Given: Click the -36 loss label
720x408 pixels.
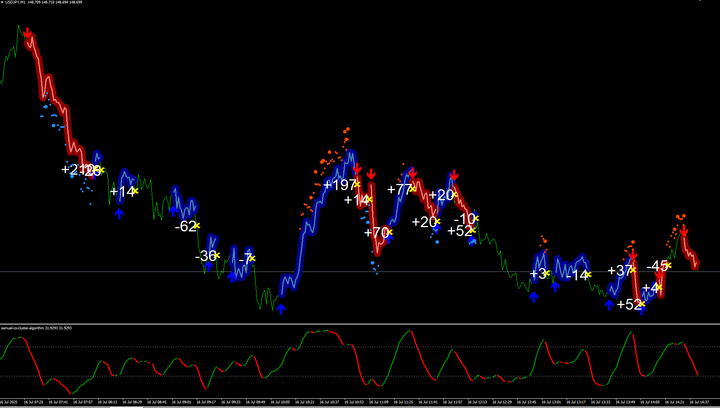Looking at the screenshot, I should click(206, 256).
